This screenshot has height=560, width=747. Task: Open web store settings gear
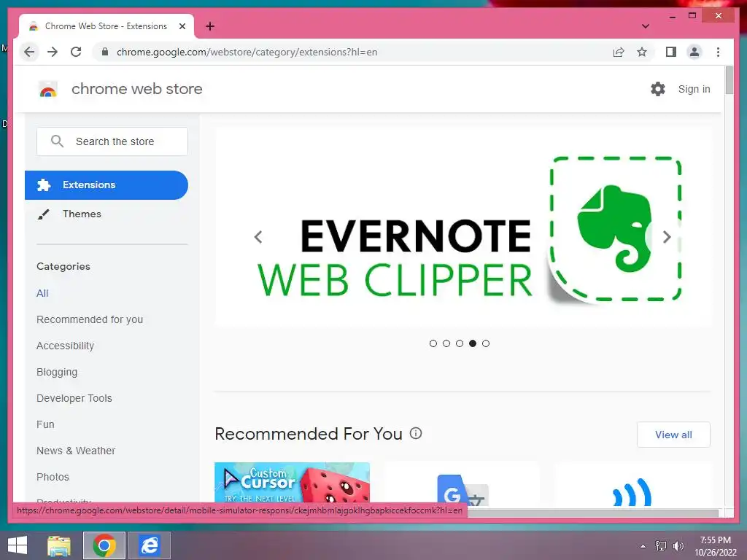658,89
